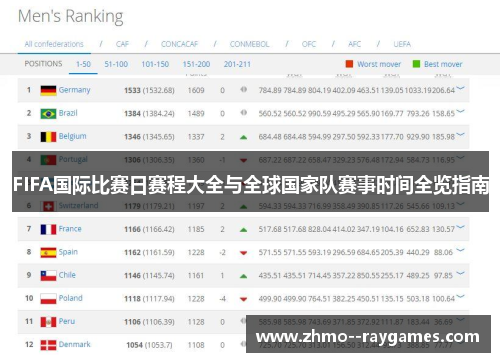Click the Switzerland flag icon
This screenshot has width=500, height=362.
coord(48,206)
